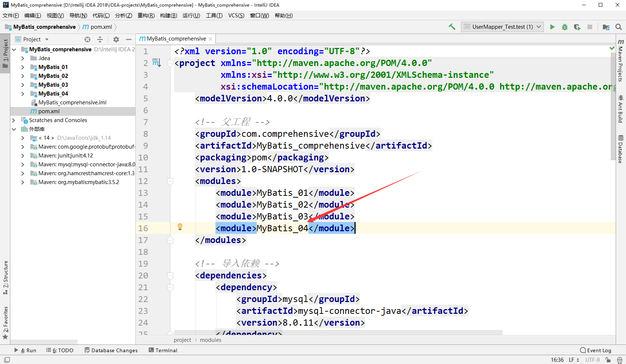The image size is (626, 364).
Task: Click the Maven gutter icon on line 2
Action: [157, 63]
